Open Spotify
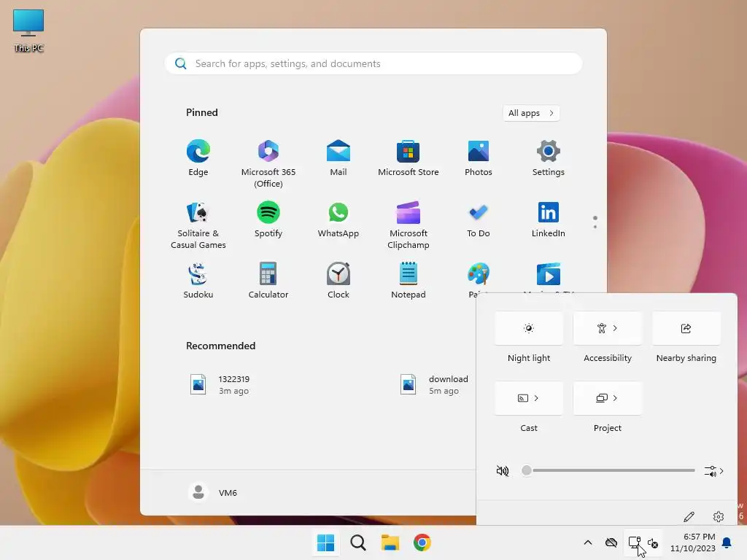This screenshot has height=560, width=747. [268, 219]
